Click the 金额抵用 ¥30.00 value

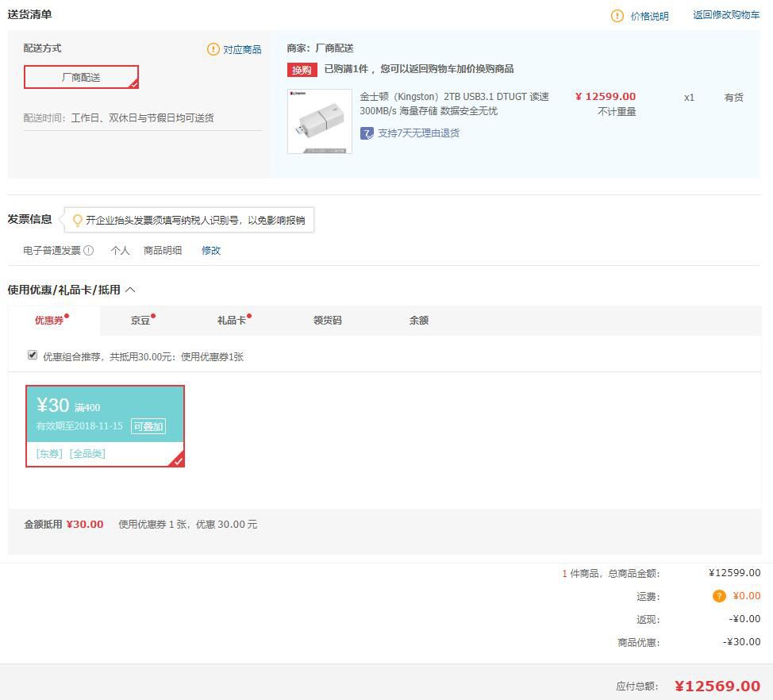(85, 524)
